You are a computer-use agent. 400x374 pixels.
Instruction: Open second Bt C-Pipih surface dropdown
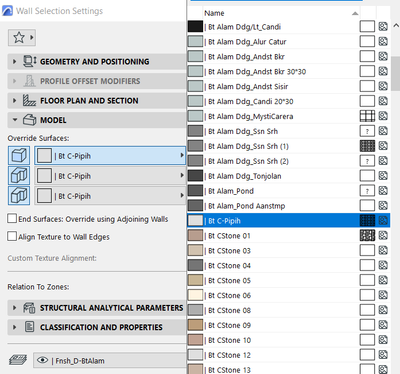click(110, 176)
